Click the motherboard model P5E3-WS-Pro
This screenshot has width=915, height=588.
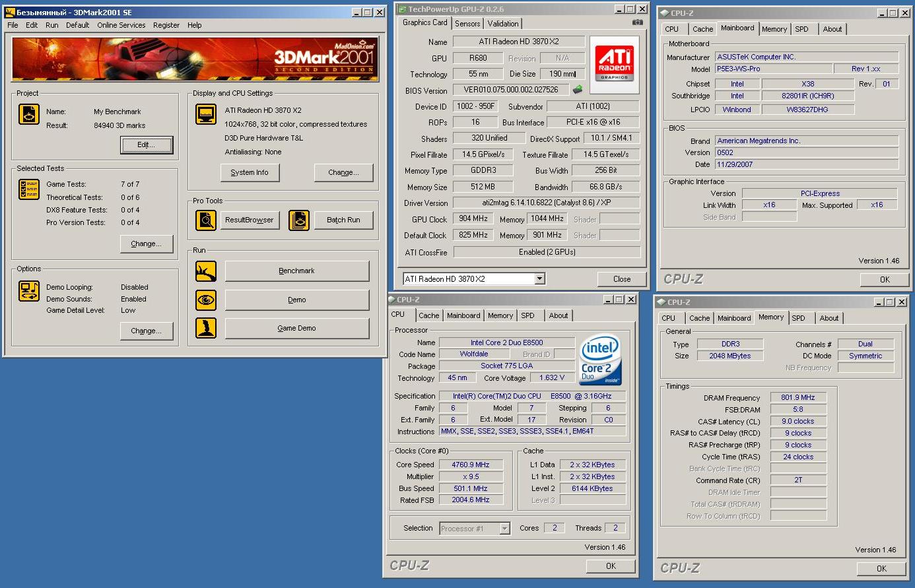tap(774, 69)
